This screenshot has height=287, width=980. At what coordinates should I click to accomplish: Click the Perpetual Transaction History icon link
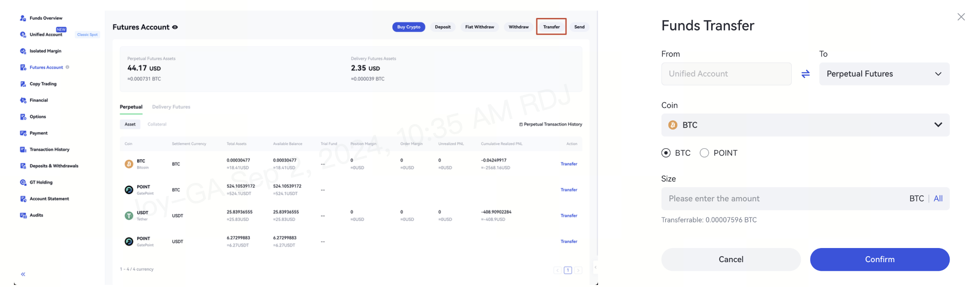521,125
